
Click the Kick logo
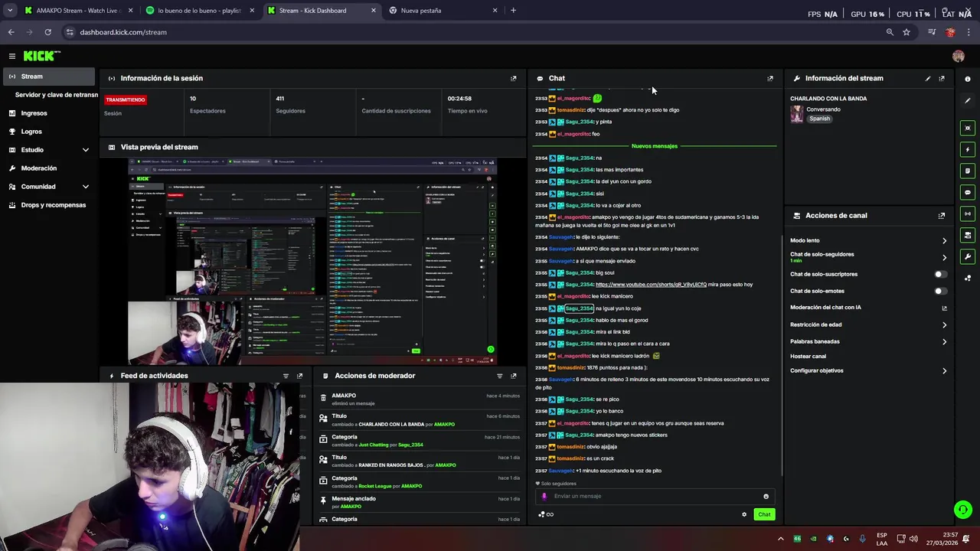(41, 56)
